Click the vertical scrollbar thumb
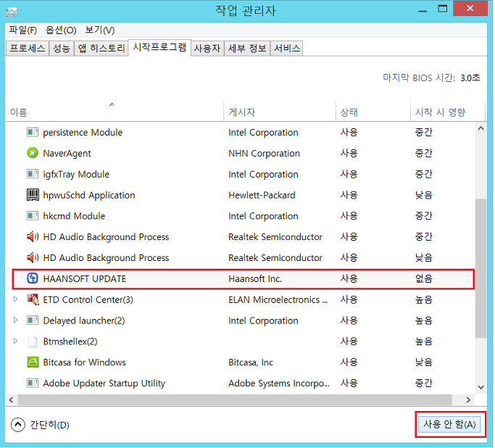 tap(481, 268)
